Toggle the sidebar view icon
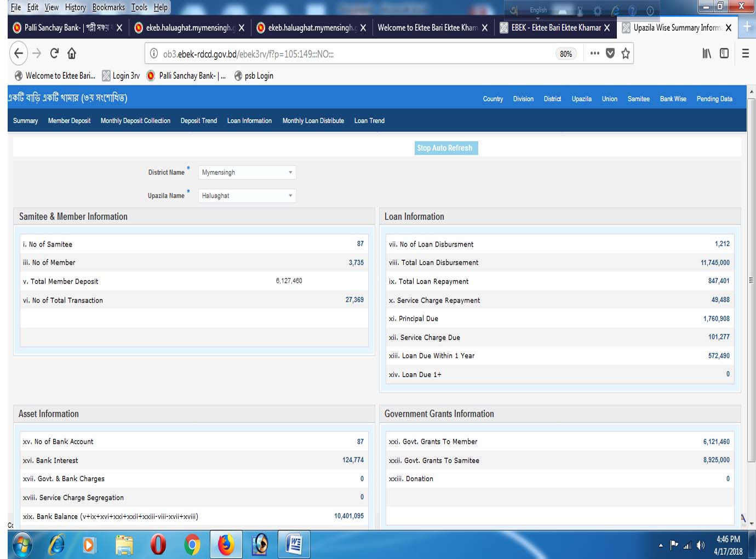This screenshot has width=756, height=559. coord(724,53)
